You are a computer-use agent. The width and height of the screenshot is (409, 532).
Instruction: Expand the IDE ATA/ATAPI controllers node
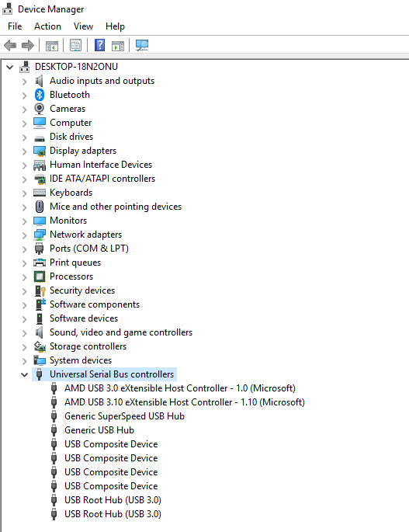pos(24,179)
